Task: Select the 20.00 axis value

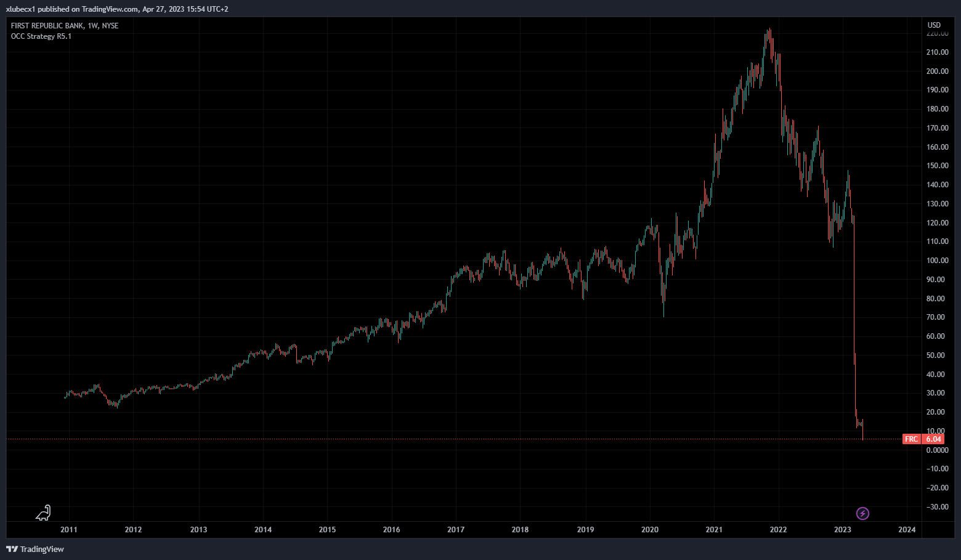Action: coord(935,412)
